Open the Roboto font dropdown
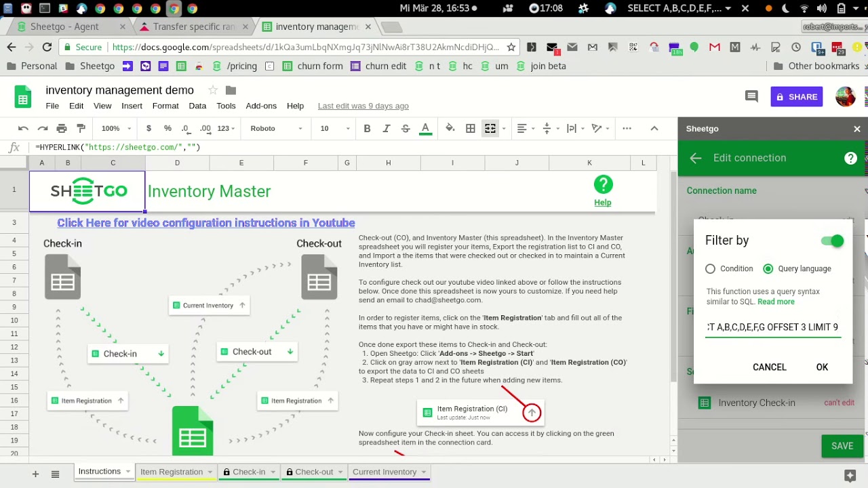Image resolution: width=868 pixels, height=488 pixels. (276, 128)
